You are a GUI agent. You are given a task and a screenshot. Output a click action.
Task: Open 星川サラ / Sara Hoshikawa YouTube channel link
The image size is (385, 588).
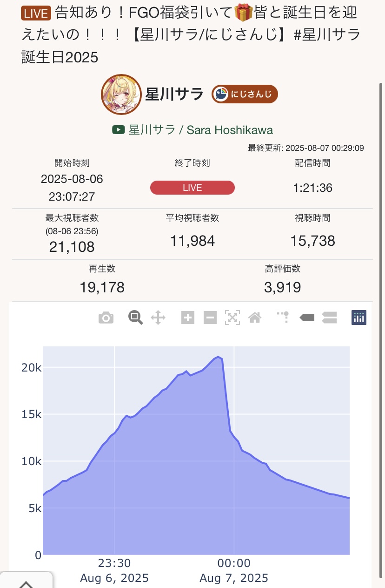coord(200,129)
